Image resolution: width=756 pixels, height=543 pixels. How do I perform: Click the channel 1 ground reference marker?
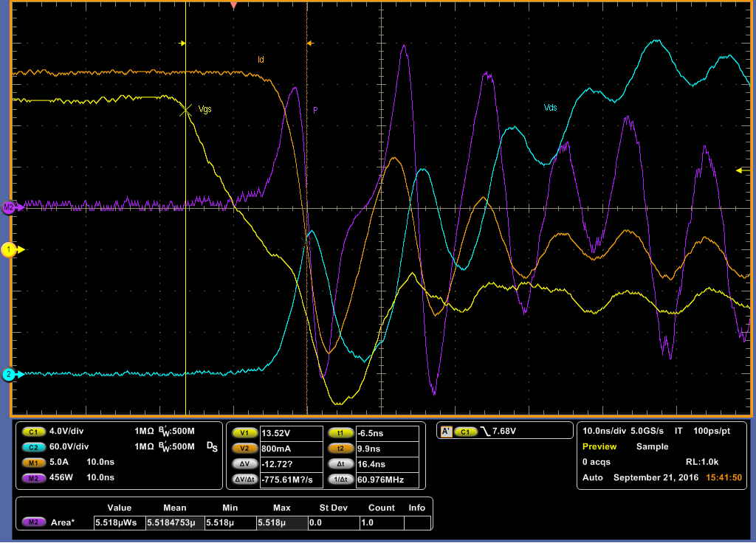(x=10, y=250)
